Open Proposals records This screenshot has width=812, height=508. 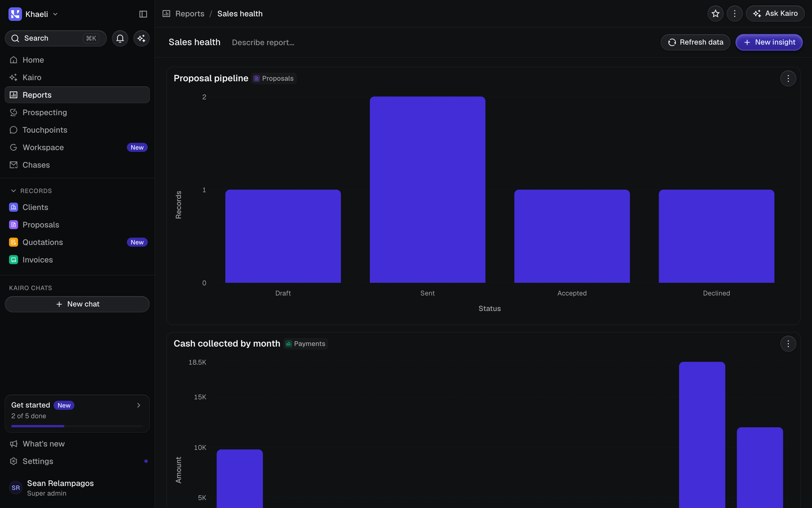[77, 225]
